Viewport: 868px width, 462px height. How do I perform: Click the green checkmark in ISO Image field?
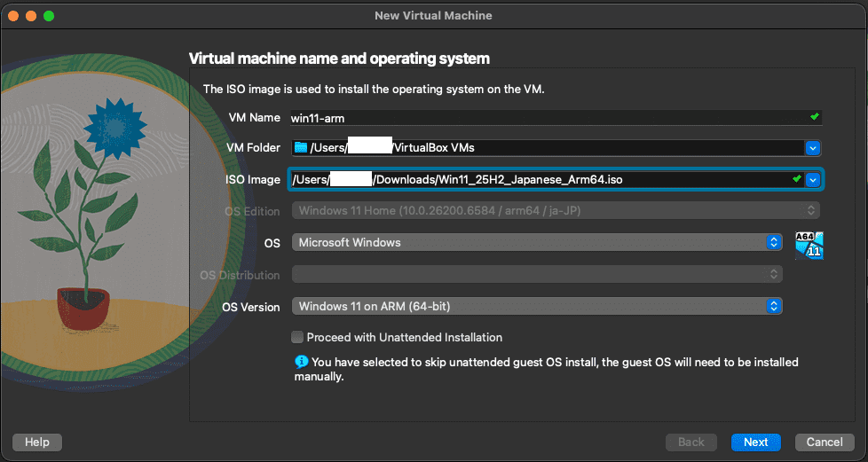coord(796,179)
